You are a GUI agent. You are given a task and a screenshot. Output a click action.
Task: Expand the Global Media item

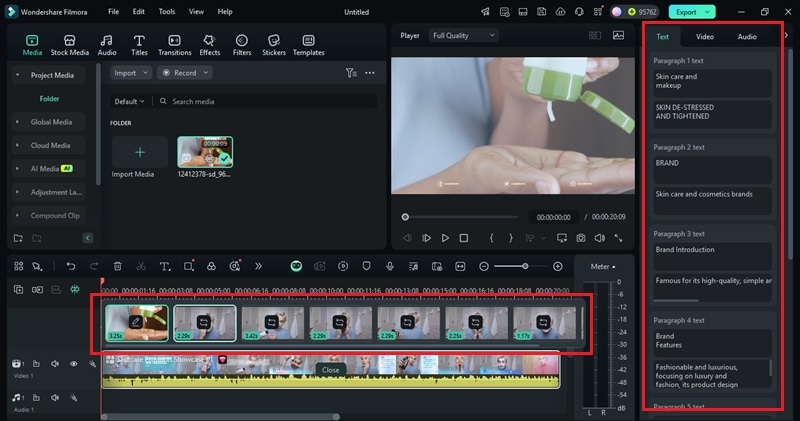click(17, 122)
